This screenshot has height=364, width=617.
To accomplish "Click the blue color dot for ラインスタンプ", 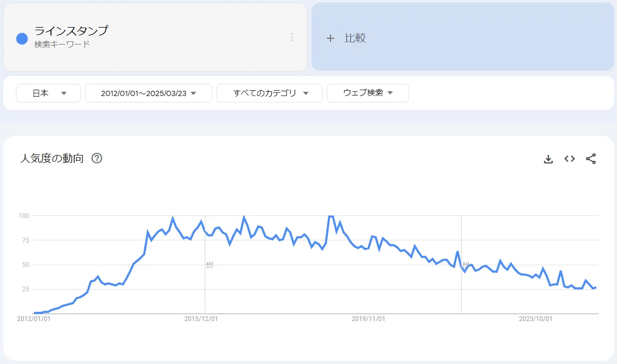I will 22,39.
